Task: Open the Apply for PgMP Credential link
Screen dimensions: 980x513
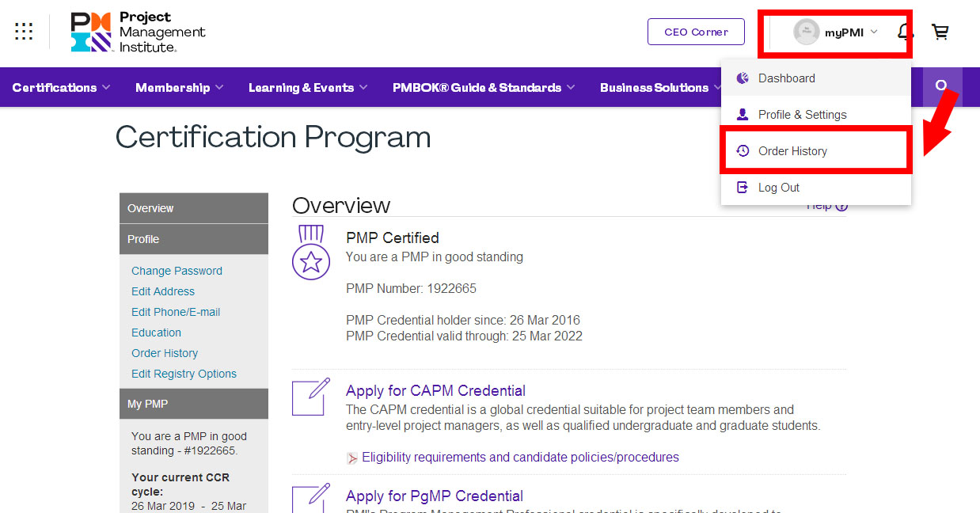Action: 435,496
